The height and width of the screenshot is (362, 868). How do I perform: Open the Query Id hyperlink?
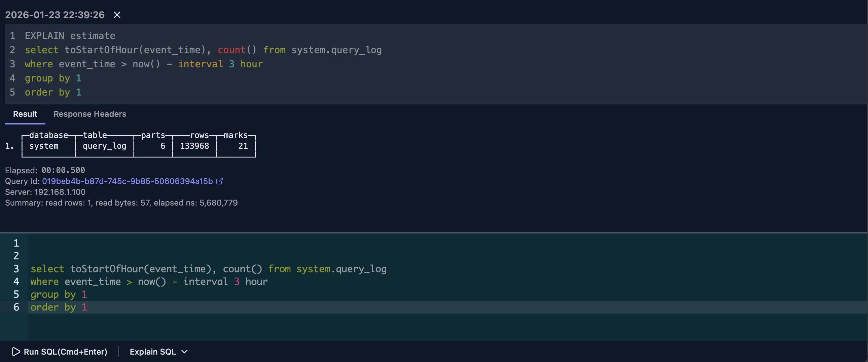point(128,181)
